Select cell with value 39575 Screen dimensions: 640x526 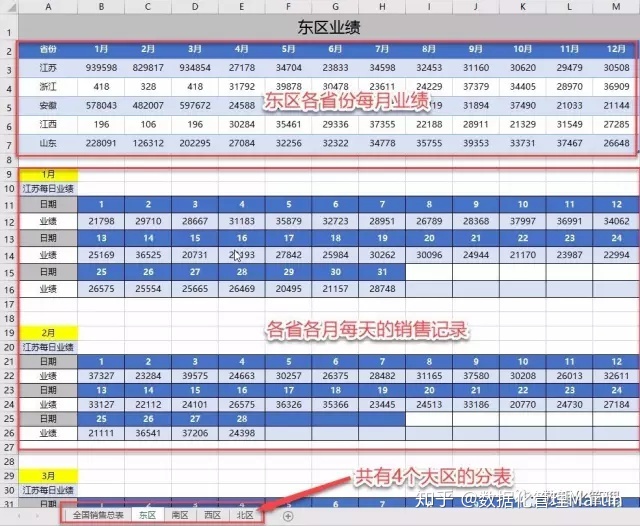(195, 376)
